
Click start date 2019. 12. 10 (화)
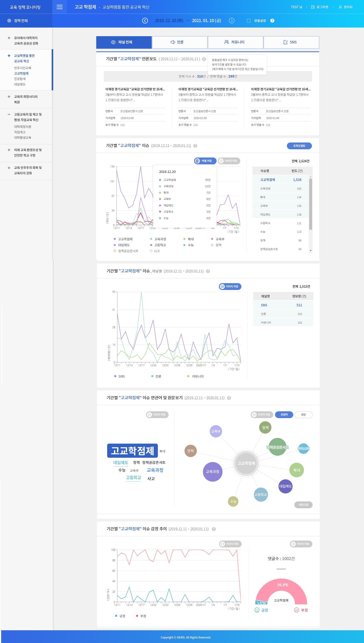pyautogui.click(x=169, y=20)
